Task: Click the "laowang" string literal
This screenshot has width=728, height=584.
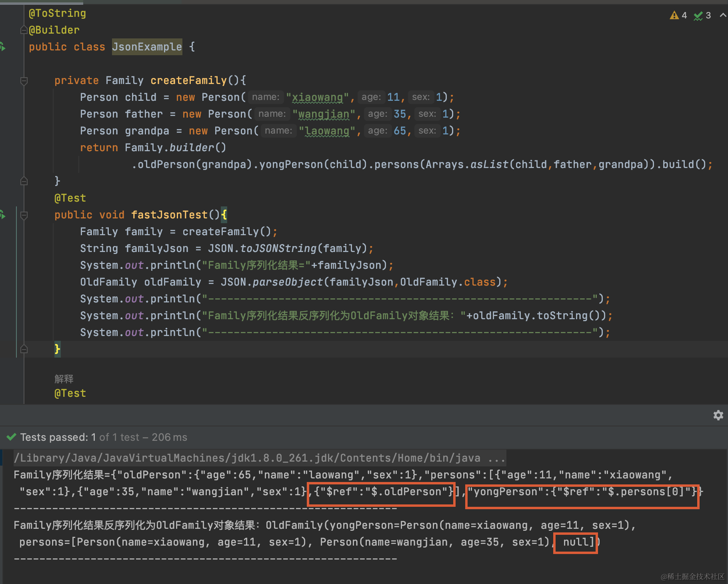Action: click(x=327, y=131)
